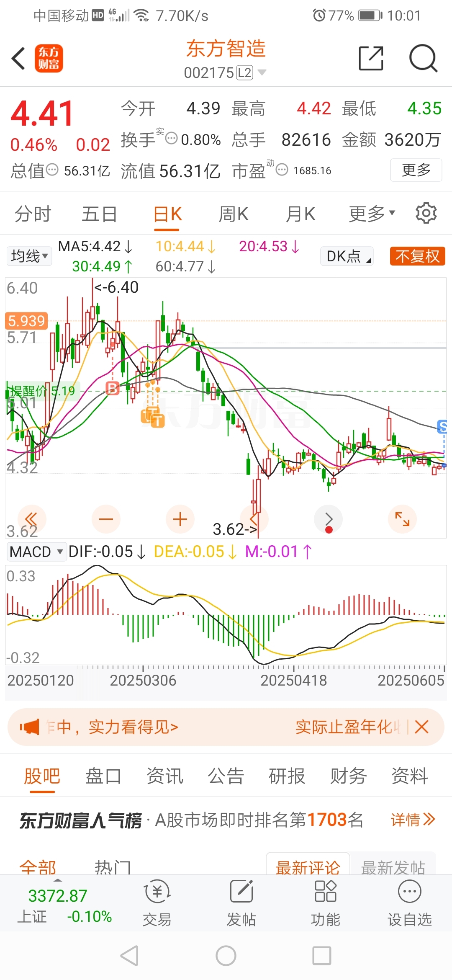Tap the 市盈 info icon
Viewport: 452px width, 980px height.
click(x=282, y=170)
